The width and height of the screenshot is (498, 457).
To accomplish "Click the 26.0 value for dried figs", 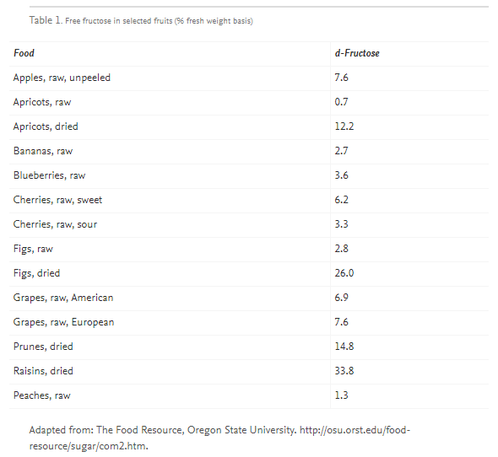I will point(344,273).
